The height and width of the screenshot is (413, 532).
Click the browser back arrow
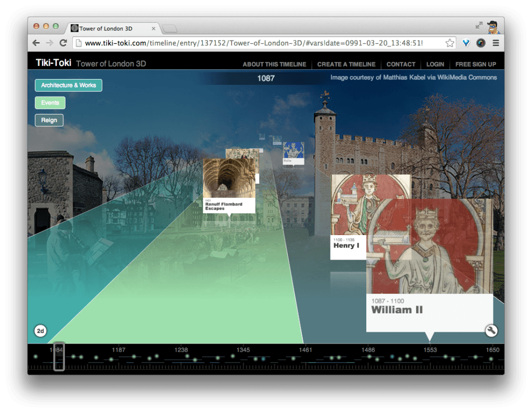point(36,43)
